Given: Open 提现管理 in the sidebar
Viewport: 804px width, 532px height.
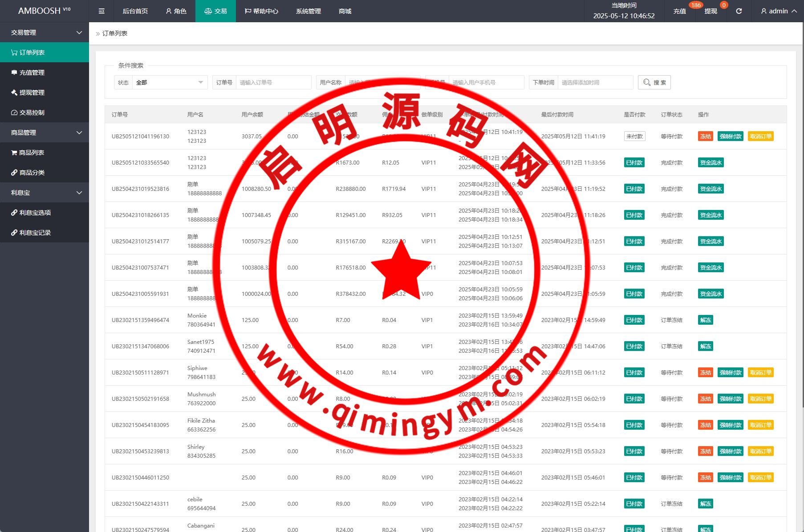Looking at the screenshot, I should [x=32, y=93].
